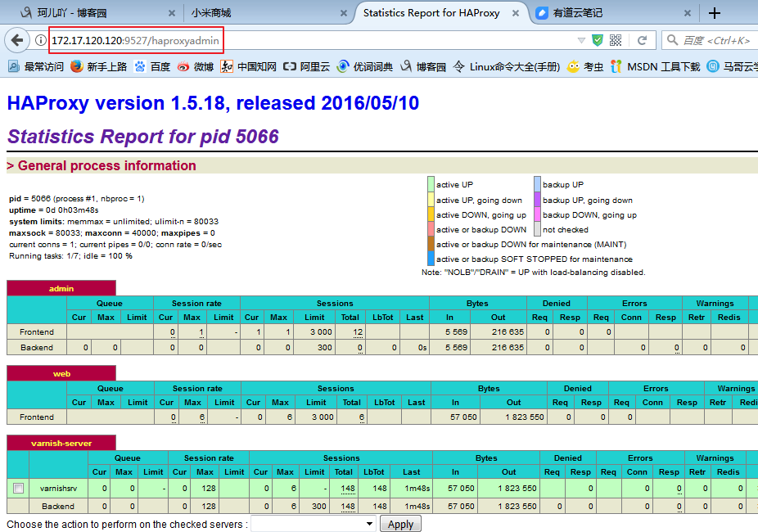
Task: Open the action dropdown for checked servers
Action: click(x=313, y=524)
